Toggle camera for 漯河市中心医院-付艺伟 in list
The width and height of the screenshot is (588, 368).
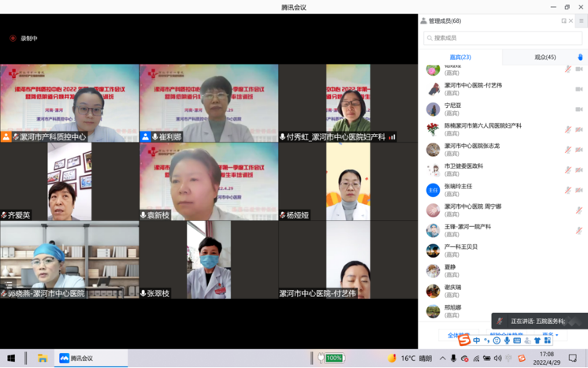pos(579,89)
